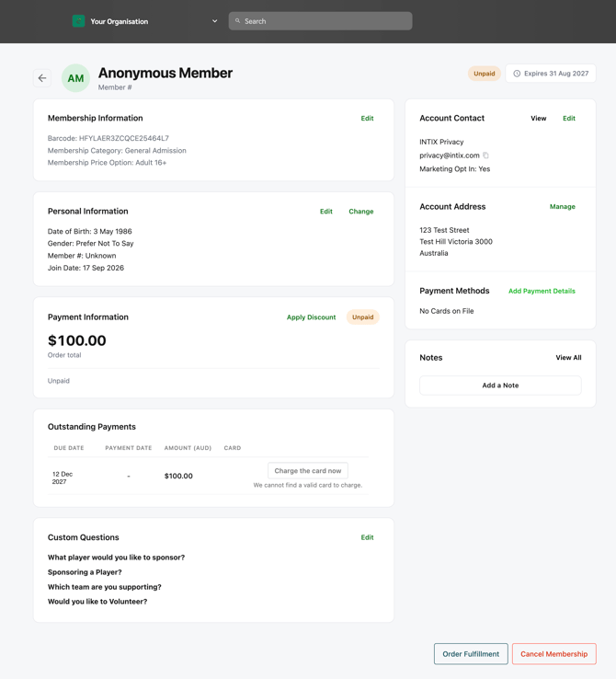The height and width of the screenshot is (679, 616).
Task: Click the Expires 31 Aug 2027 badge
Action: point(551,74)
